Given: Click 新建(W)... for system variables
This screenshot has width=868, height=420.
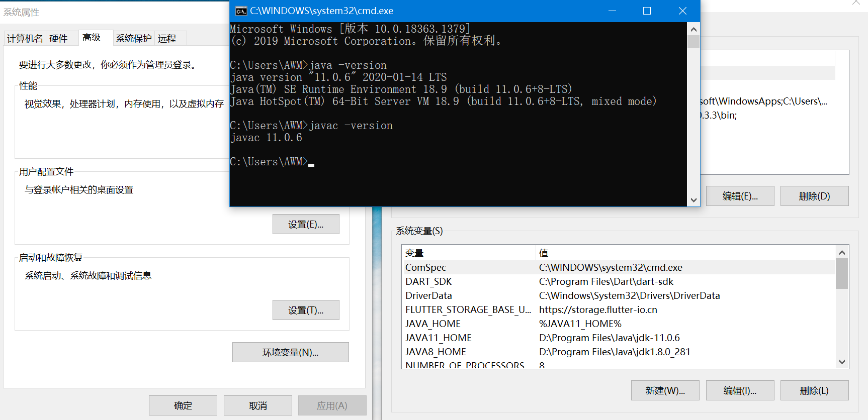Looking at the screenshot, I should (665, 390).
